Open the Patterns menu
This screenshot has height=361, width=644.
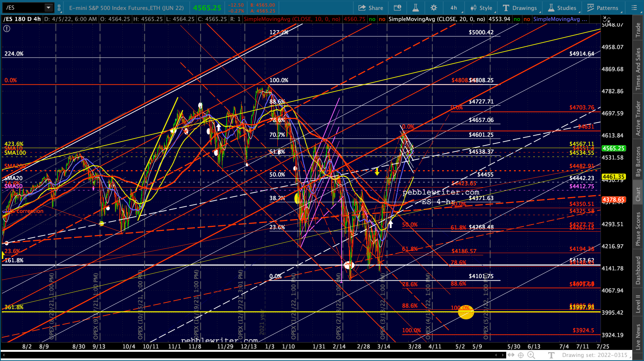(x=603, y=8)
